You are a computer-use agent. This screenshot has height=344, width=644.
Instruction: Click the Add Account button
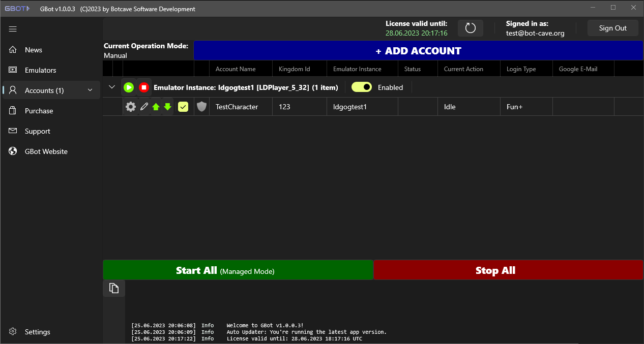(x=418, y=50)
